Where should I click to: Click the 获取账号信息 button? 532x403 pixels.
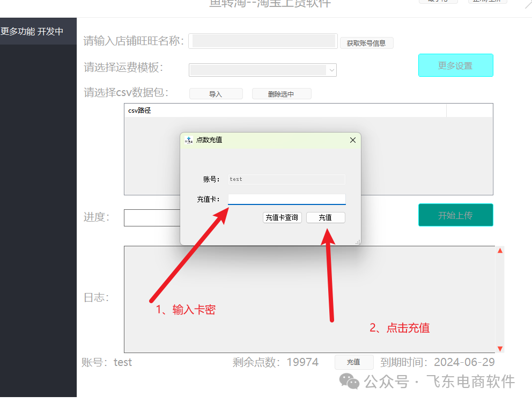366,43
